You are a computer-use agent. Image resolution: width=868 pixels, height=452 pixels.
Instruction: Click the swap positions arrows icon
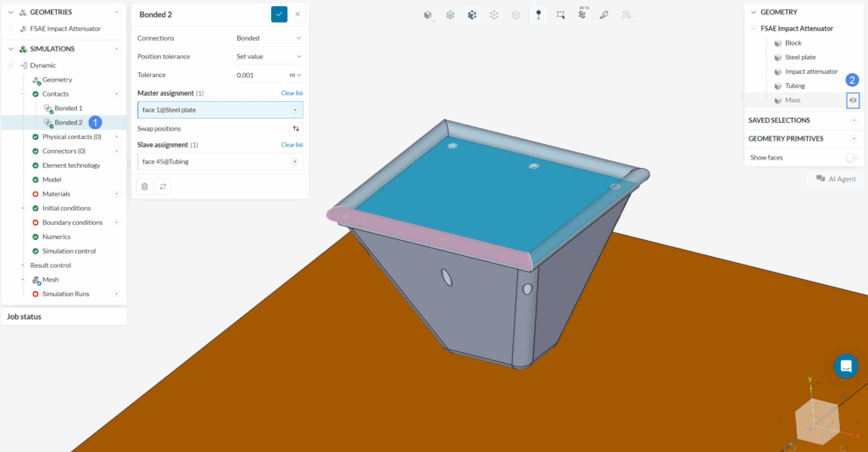[x=296, y=129]
